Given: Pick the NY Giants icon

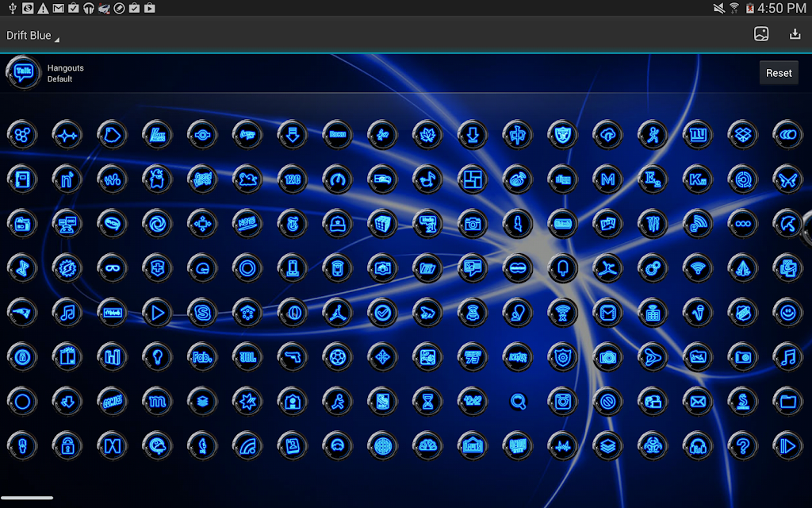Looking at the screenshot, I should [698, 135].
